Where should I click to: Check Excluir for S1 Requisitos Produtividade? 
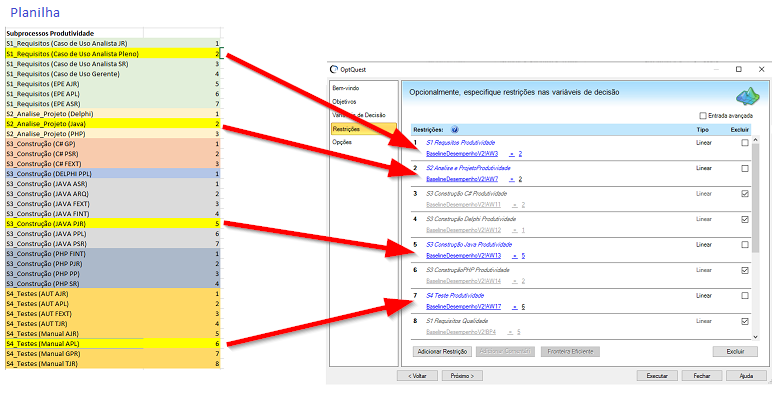(745, 143)
